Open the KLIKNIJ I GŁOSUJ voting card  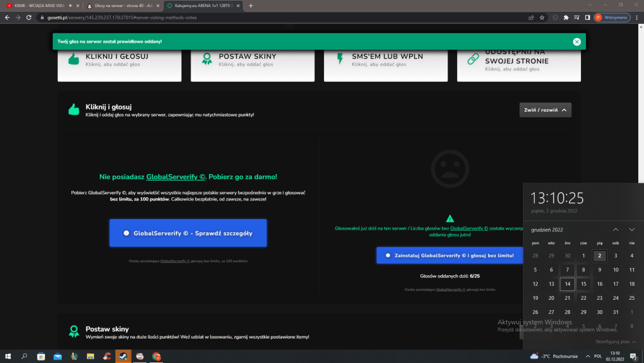coord(120,65)
